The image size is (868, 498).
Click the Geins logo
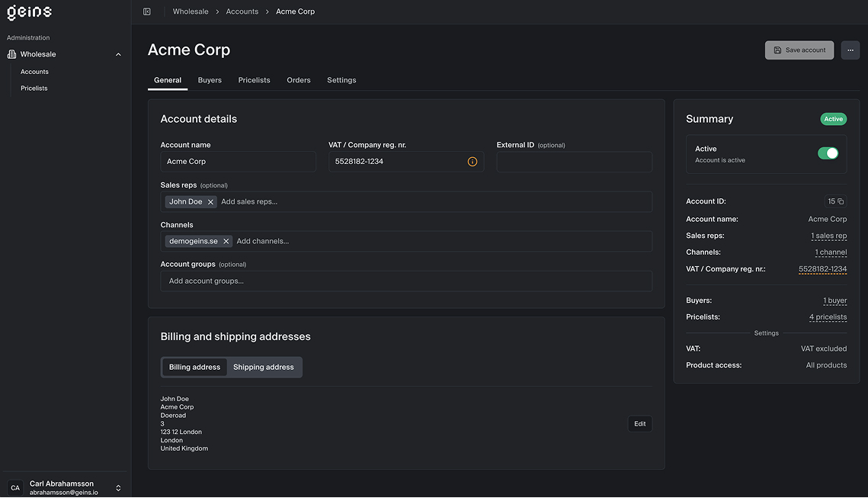pyautogui.click(x=30, y=12)
